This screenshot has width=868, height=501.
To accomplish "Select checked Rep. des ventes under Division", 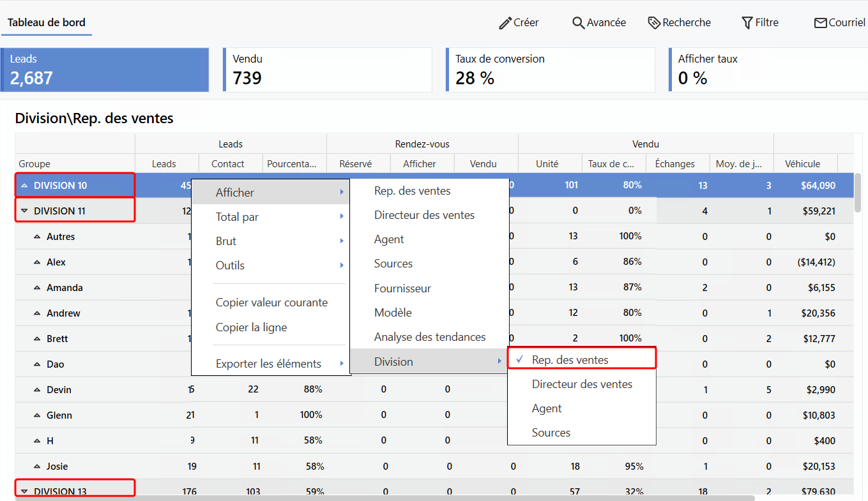I will pos(570,360).
